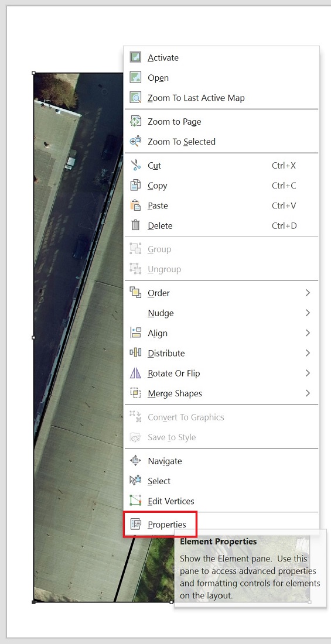Open the Rotate Or Flip submenu
This screenshot has width=331, height=644.
coord(221,374)
